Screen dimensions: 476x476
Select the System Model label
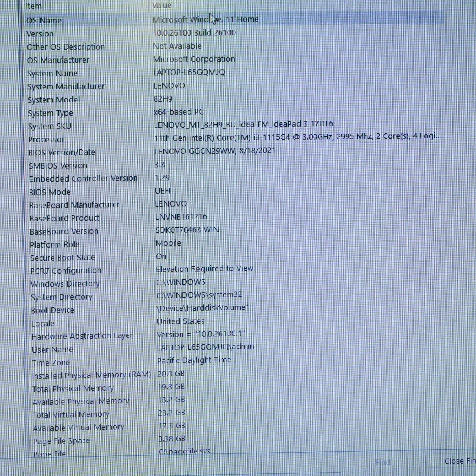[54, 100]
